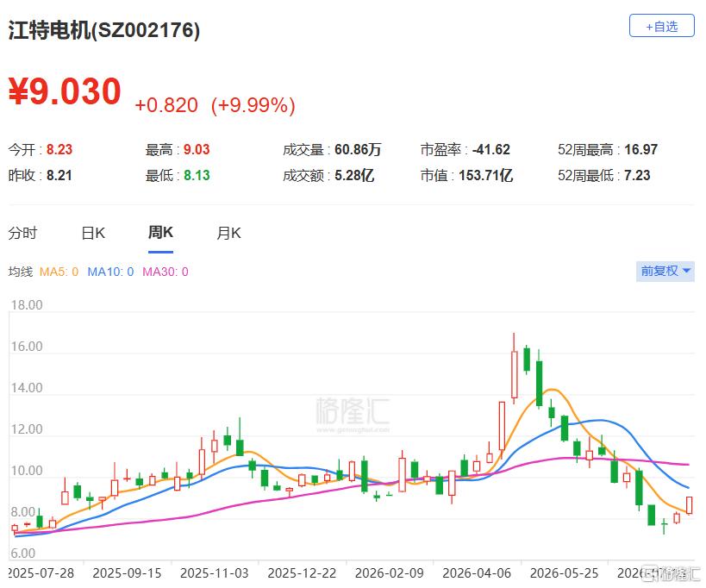Click the 14.00 price axis label
This screenshot has width=706, height=588.
click(x=27, y=388)
